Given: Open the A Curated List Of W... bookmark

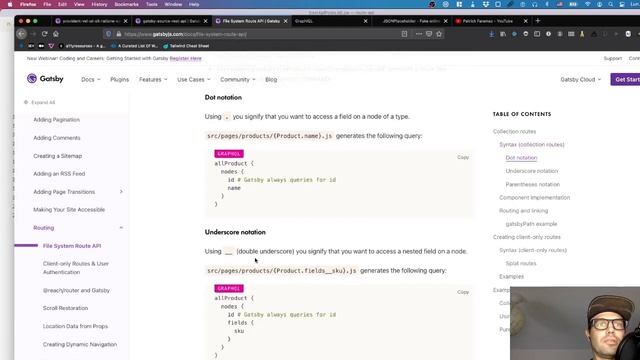Looking at the screenshot, I should point(134,46).
